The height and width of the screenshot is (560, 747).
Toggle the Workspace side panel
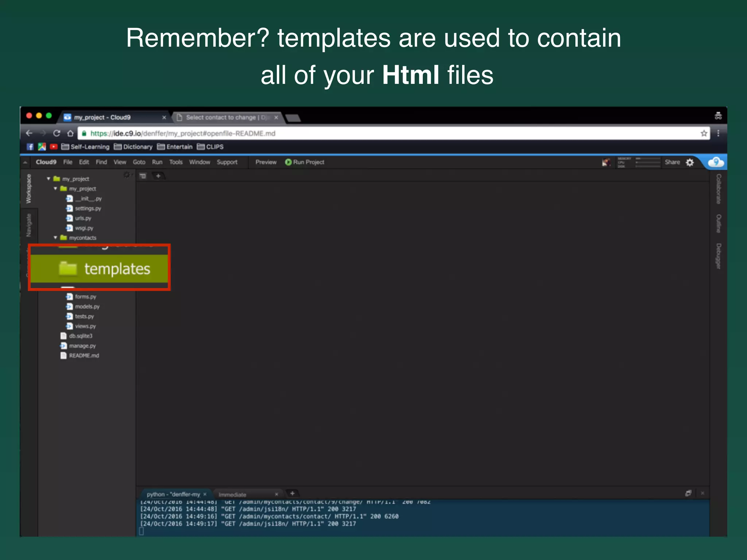coord(28,188)
